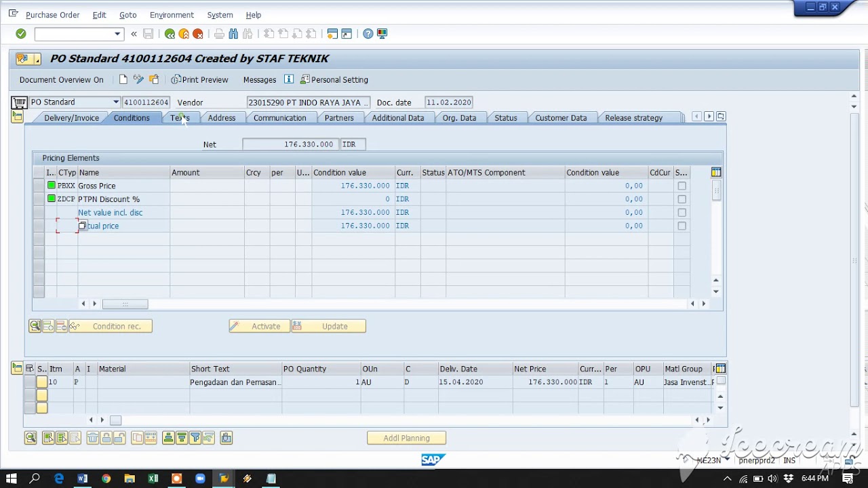Screen dimensions: 868x488
Task: Collapse the header section expander
Action: [17, 117]
